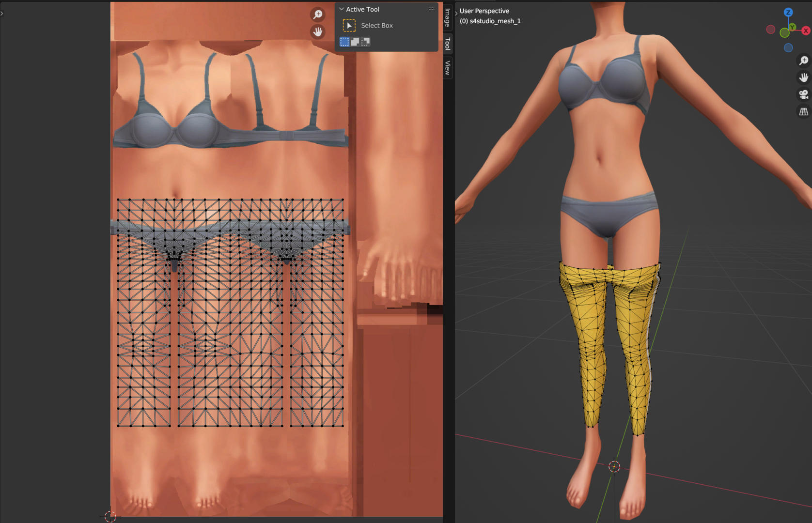812x523 pixels.
Task: Choose Extend existing selection mode
Action: [355, 42]
